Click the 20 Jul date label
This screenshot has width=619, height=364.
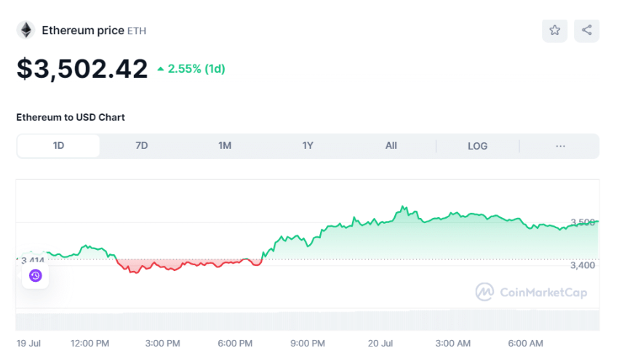click(x=380, y=343)
